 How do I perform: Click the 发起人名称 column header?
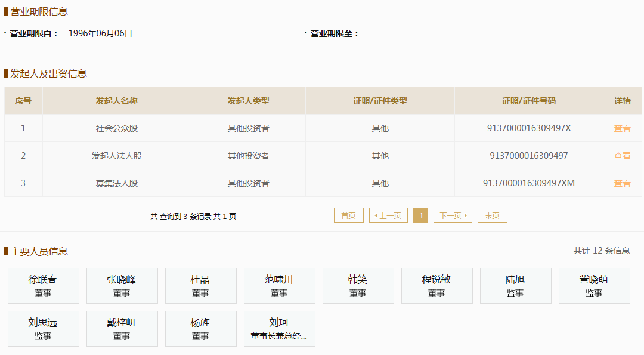(x=117, y=101)
